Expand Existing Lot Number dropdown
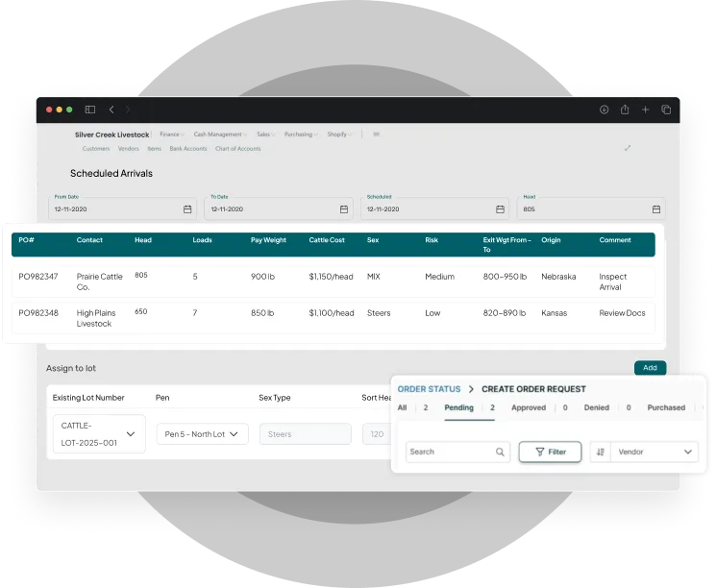This screenshot has width=716, height=588. 99,433
